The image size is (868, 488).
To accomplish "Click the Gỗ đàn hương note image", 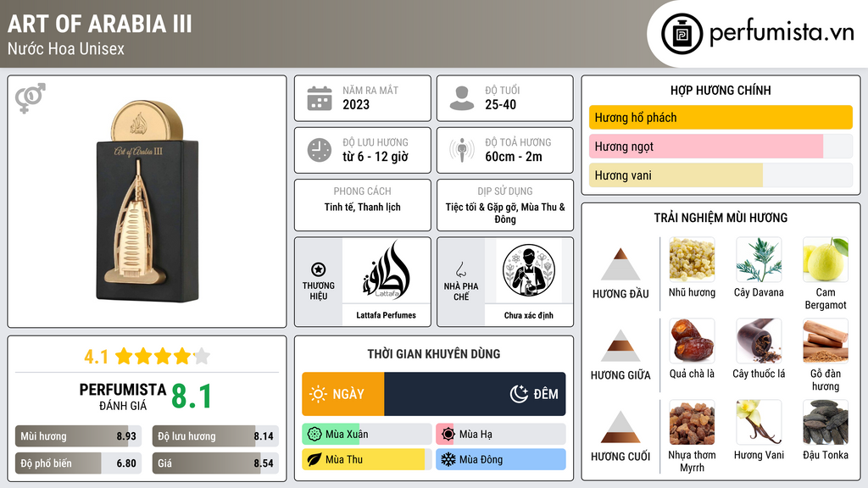I will [x=826, y=341].
